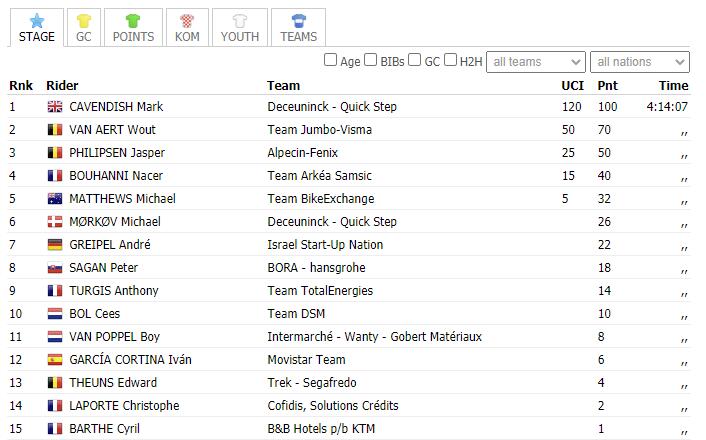
Task: Open the all teams dropdown
Action: pyautogui.click(x=536, y=62)
